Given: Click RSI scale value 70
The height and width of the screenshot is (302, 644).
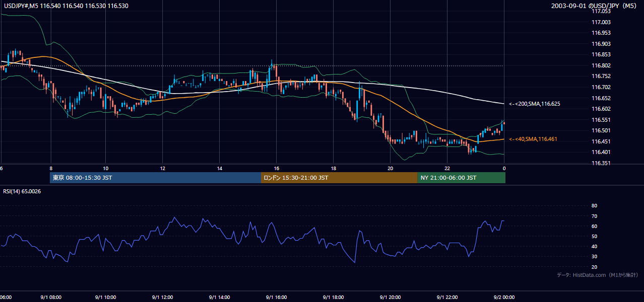Looking at the screenshot, I should (x=594, y=216).
